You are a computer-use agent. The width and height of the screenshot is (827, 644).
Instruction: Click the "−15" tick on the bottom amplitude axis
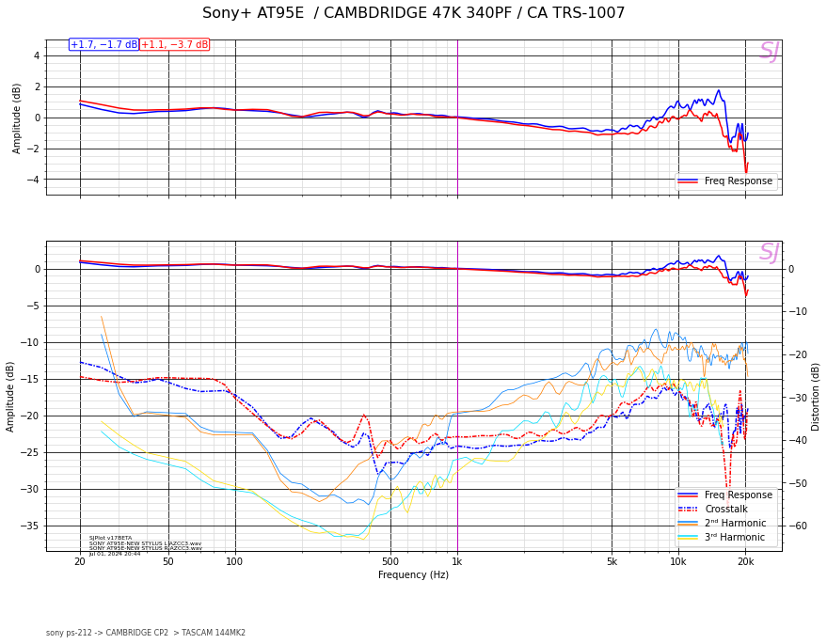[x=30, y=380]
